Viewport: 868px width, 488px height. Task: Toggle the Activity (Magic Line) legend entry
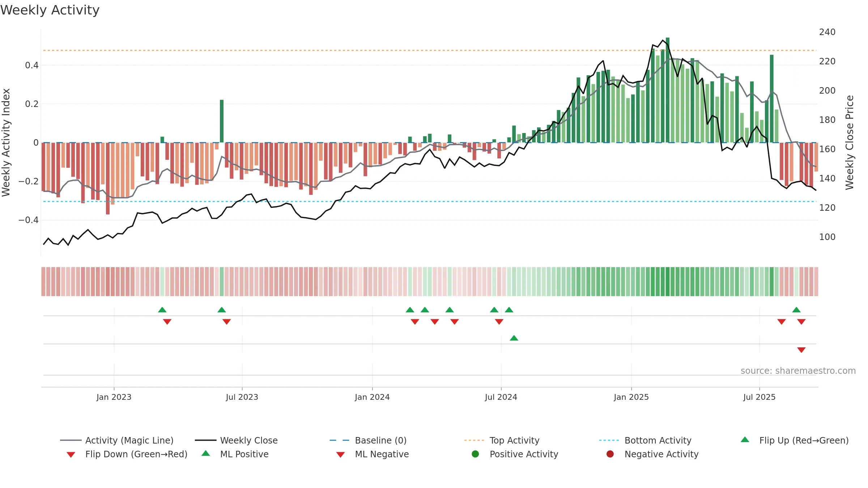coord(117,440)
